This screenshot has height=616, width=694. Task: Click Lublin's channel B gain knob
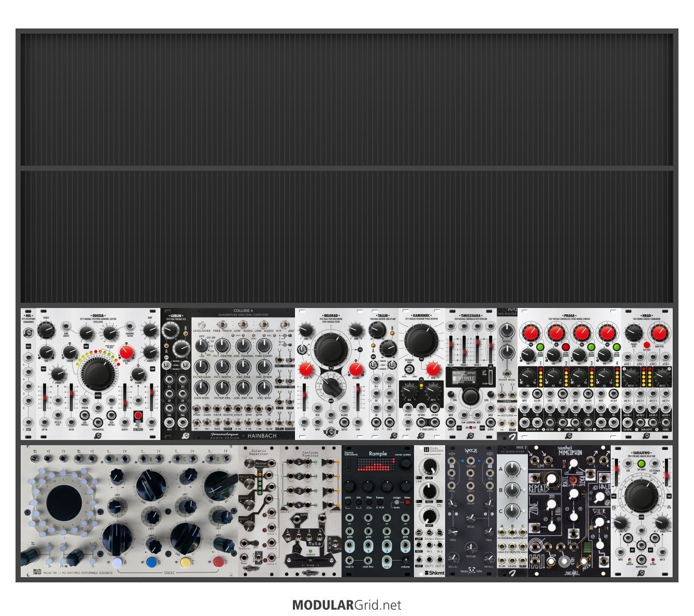click(x=181, y=348)
